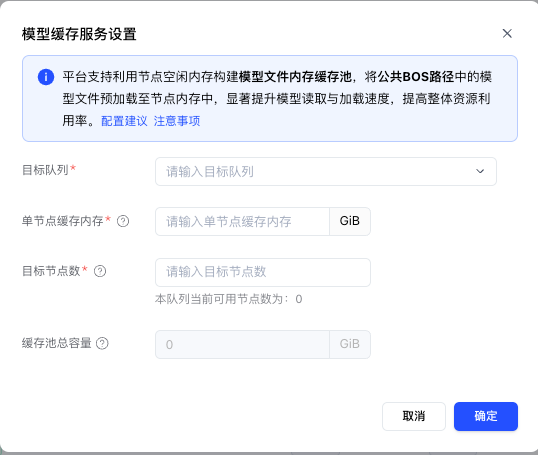Close the 模型缓存服务设置 dialog
This screenshot has width=538, height=455.
(x=507, y=34)
